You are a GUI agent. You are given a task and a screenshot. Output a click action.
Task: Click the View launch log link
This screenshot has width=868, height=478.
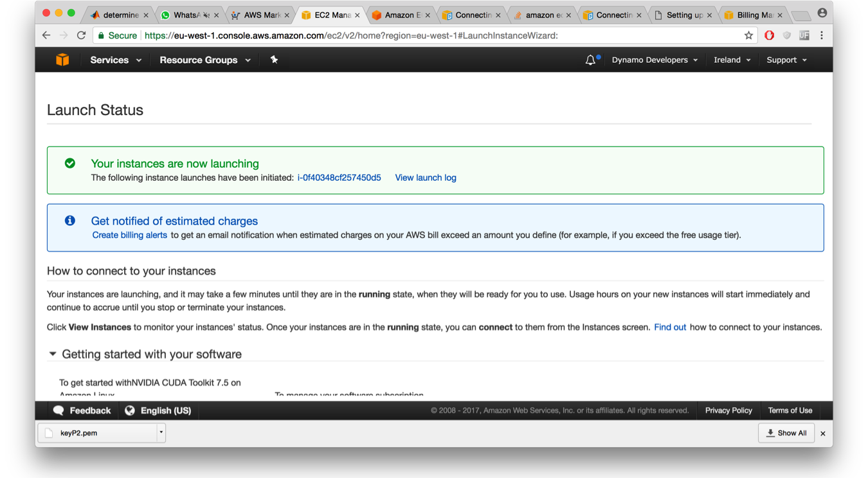(426, 178)
